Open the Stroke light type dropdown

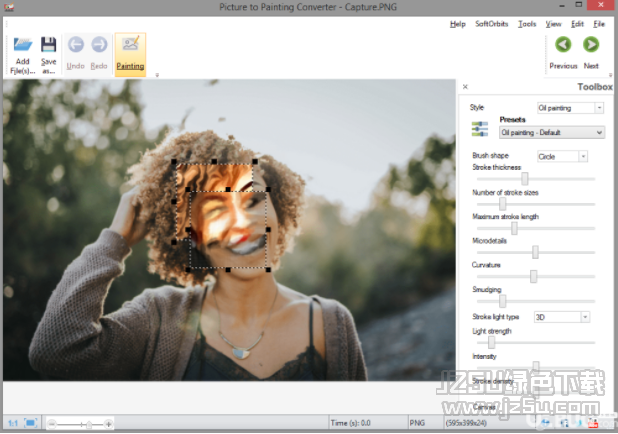(x=585, y=317)
